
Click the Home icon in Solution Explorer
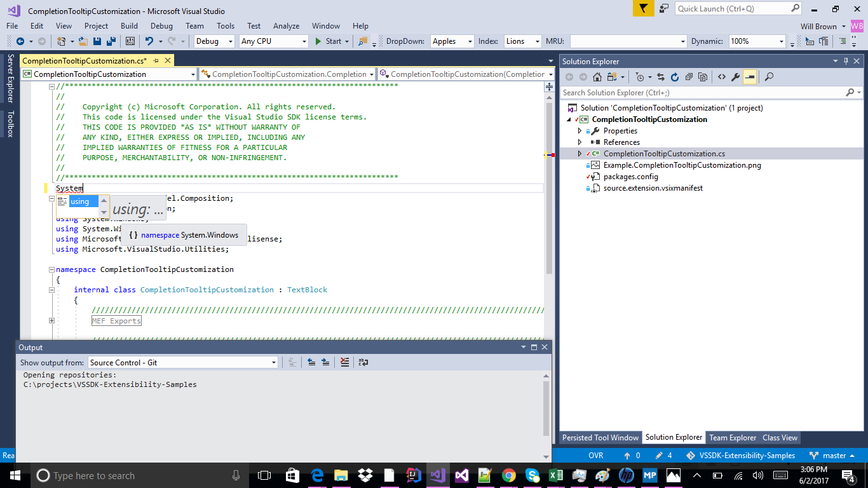pos(597,77)
